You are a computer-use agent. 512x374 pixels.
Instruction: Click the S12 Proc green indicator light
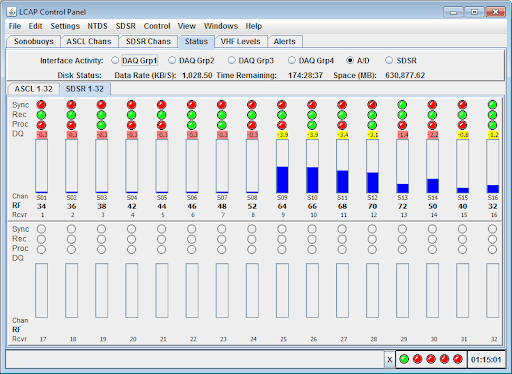372,125
